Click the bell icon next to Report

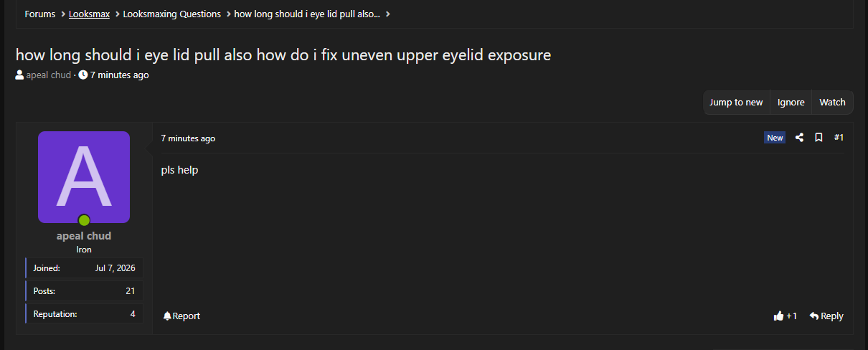pos(167,316)
